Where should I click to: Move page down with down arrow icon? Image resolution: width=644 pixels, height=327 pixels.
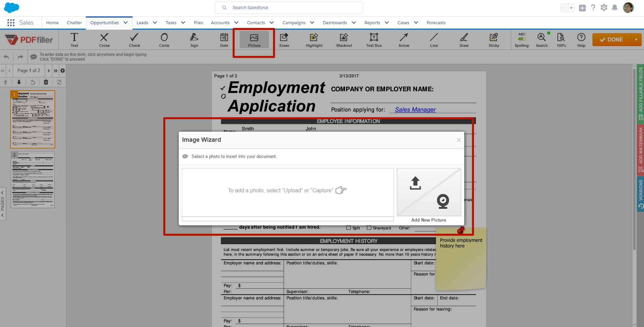tap(19, 82)
